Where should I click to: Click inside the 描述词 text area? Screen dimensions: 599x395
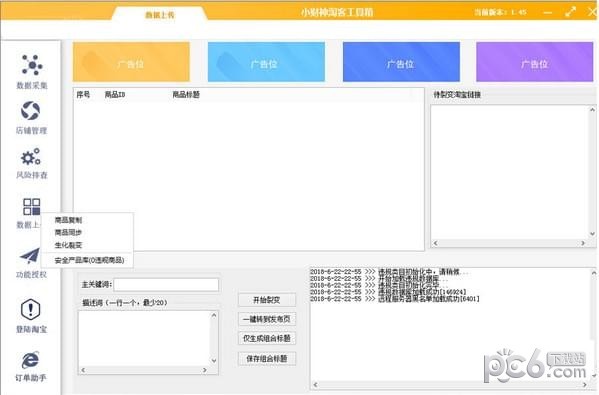[144, 338]
